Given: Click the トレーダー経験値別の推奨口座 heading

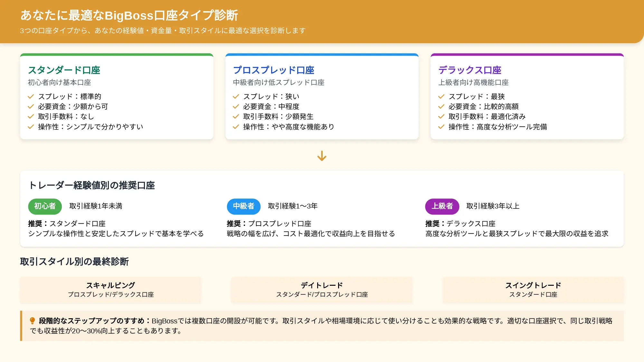Looking at the screenshot, I should tap(91, 185).
